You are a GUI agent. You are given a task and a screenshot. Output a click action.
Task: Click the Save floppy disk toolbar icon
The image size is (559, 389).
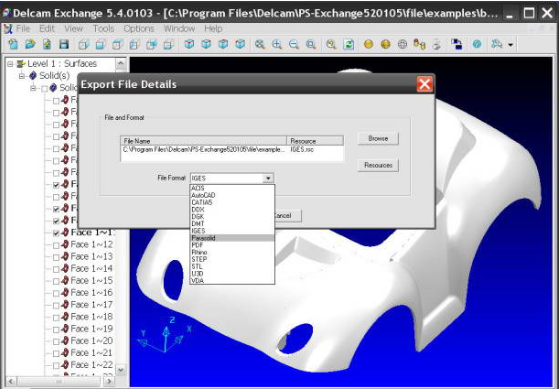(64, 44)
